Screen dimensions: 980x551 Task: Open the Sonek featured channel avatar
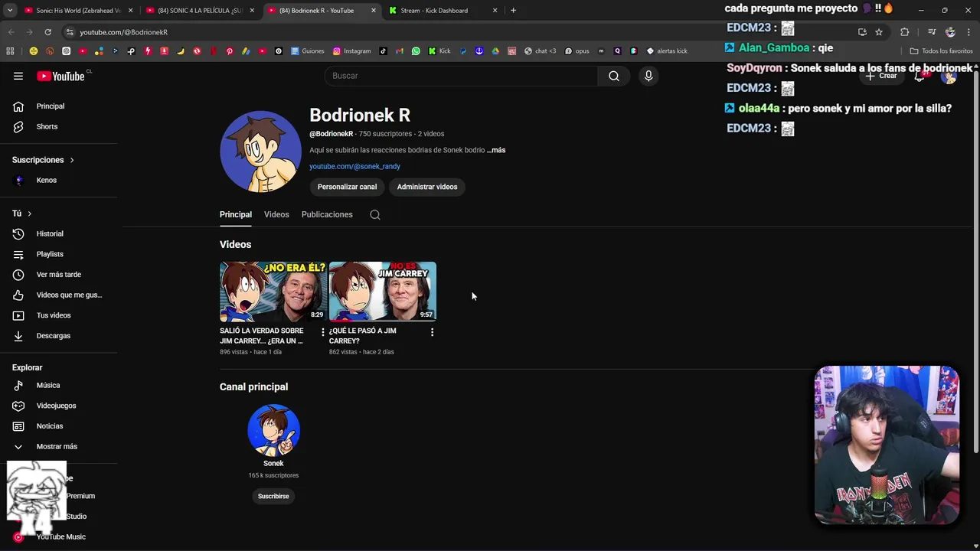273,430
